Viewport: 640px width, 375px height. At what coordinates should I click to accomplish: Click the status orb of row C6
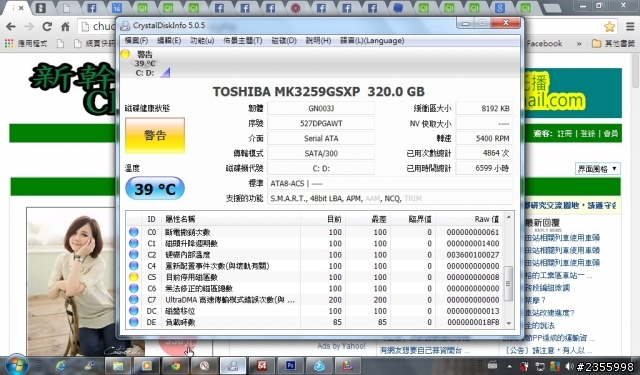coord(133,288)
